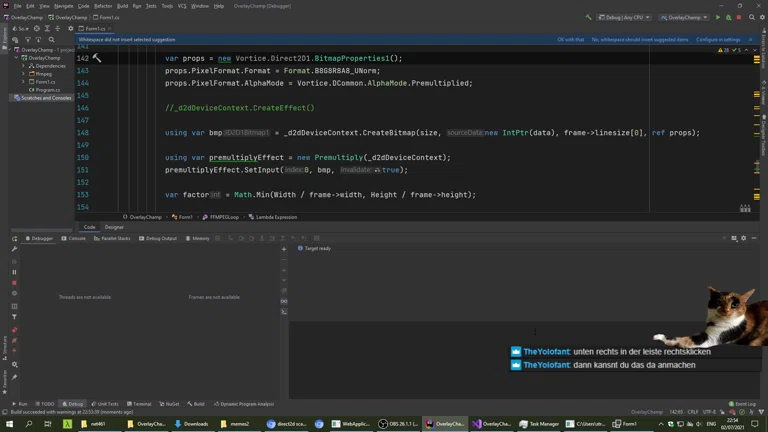Click the hammer quick-fix icon on line 142
This screenshot has width=768, height=432.
tap(96, 58)
